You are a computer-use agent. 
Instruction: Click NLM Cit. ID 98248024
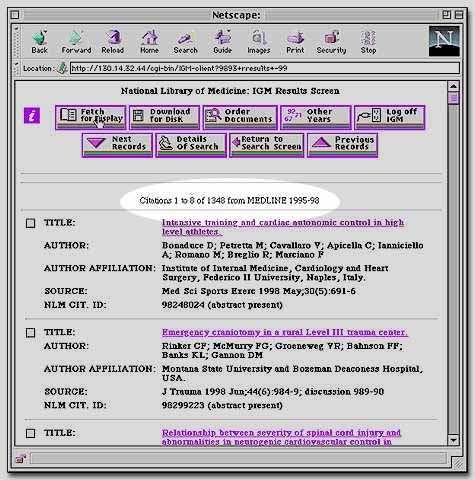pos(222,305)
